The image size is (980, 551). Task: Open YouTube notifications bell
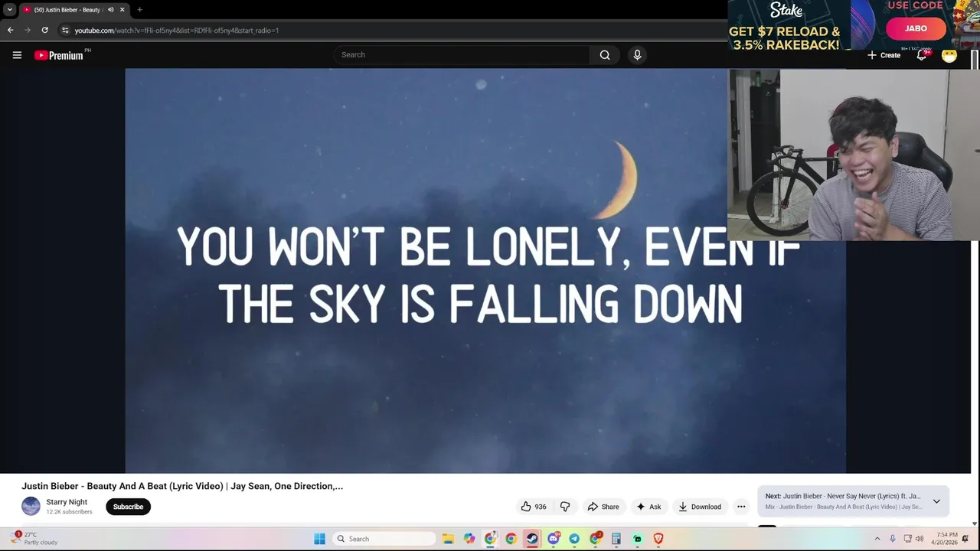[x=922, y=55]
